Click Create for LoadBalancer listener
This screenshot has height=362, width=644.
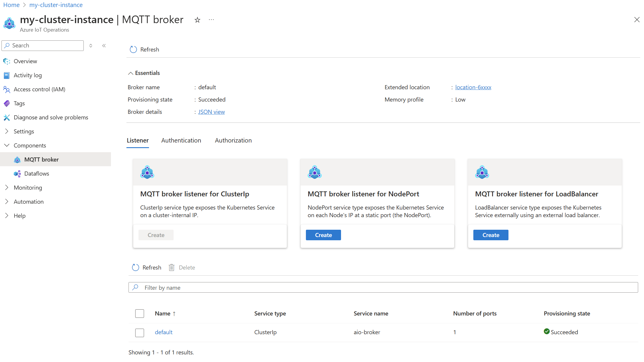coord(491,235)
